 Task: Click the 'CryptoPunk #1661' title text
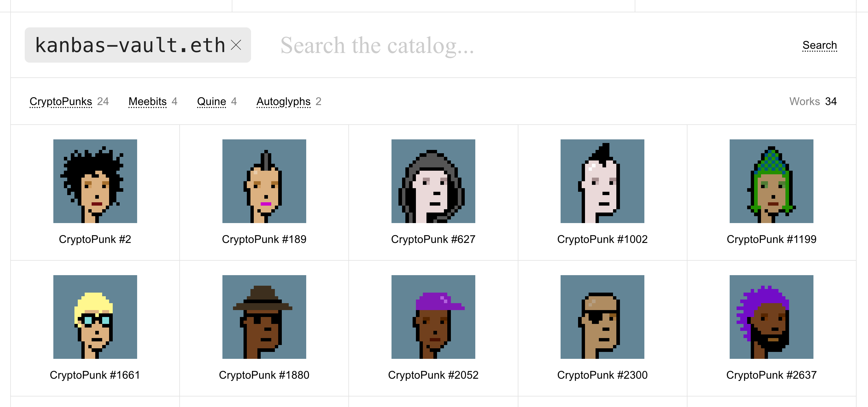(95, 375)
